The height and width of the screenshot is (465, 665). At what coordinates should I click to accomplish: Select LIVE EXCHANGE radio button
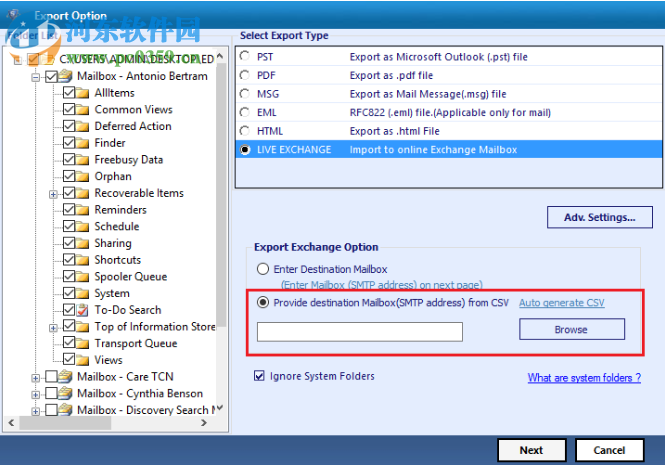pyautogui.click(x=245, y=150)
